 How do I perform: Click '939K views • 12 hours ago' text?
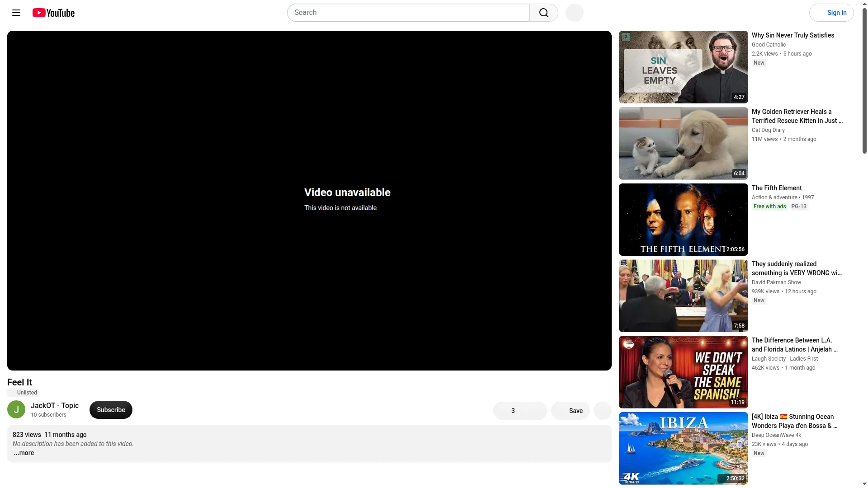click(784, 291)
